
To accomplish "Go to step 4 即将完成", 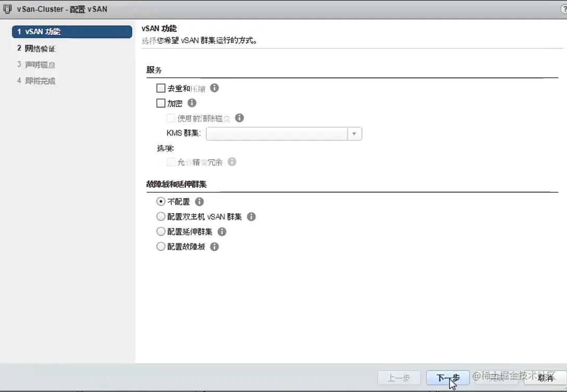I will (x=36, y=81).
